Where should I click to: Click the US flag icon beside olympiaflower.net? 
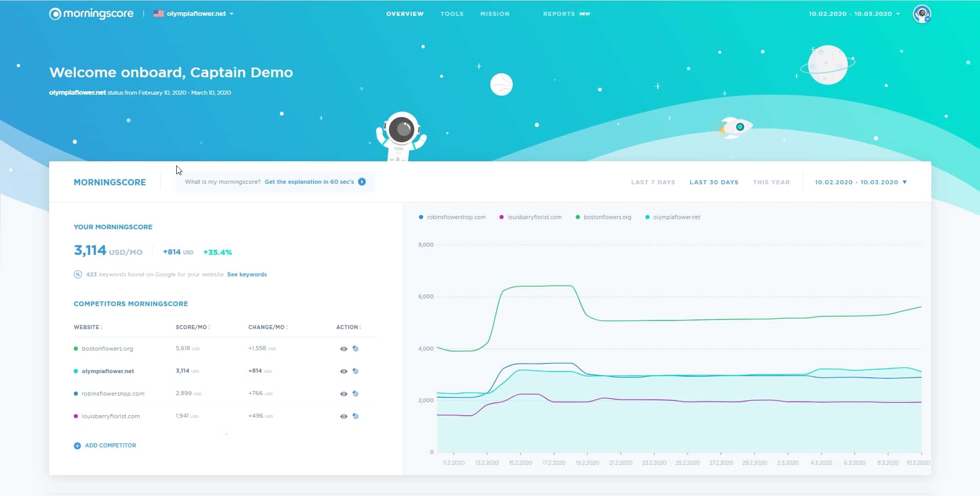coord(159,14)
